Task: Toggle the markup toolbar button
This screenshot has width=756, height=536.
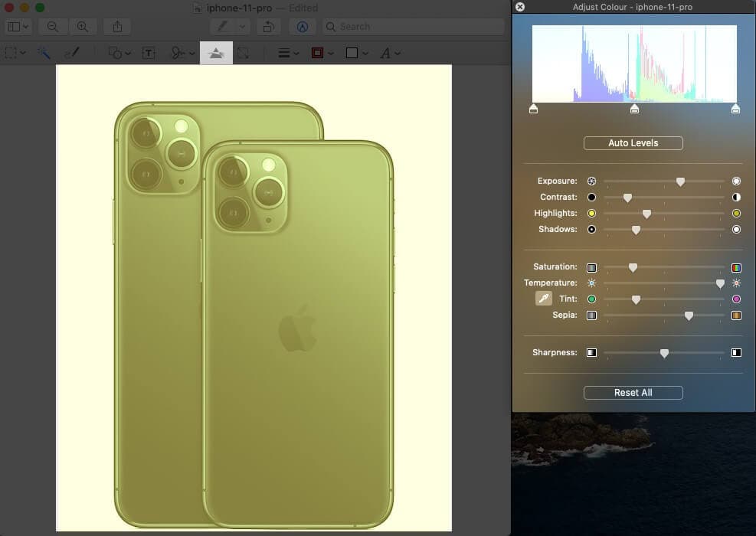Action: pos(303,27)
